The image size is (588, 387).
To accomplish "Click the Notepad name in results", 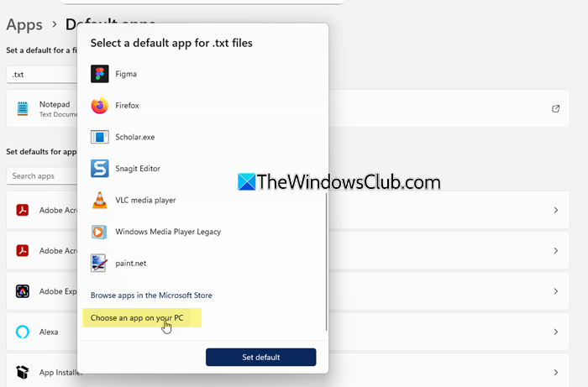I will (55, 104).
